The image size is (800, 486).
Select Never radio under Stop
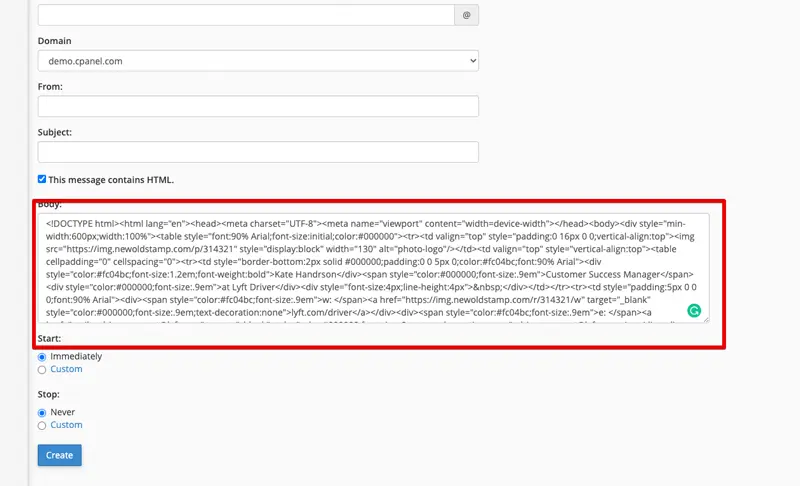click(42, 413)
